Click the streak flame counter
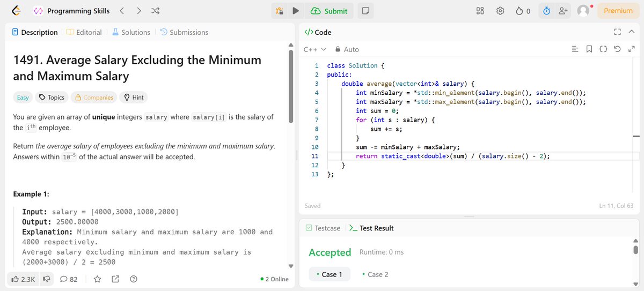 523,11
